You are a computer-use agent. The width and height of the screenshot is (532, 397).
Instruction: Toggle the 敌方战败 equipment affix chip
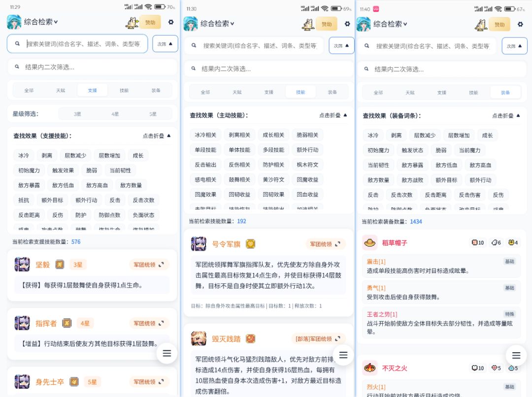click(412, 180)
